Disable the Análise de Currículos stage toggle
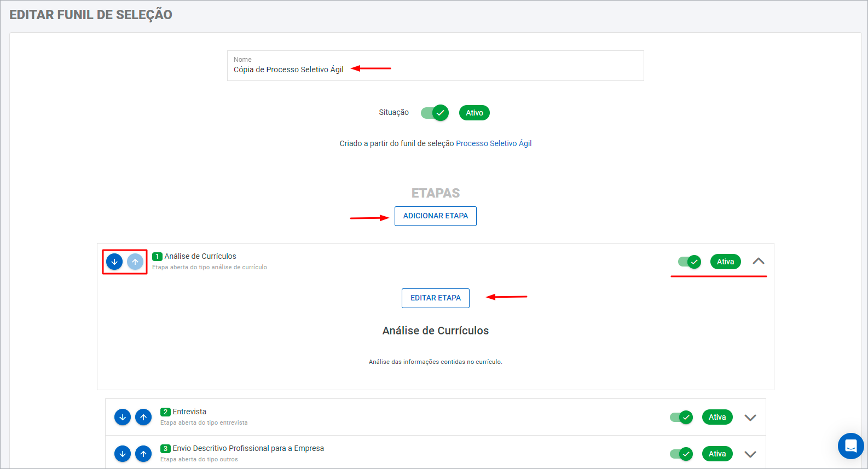868x469 pixels. (689, 262)
